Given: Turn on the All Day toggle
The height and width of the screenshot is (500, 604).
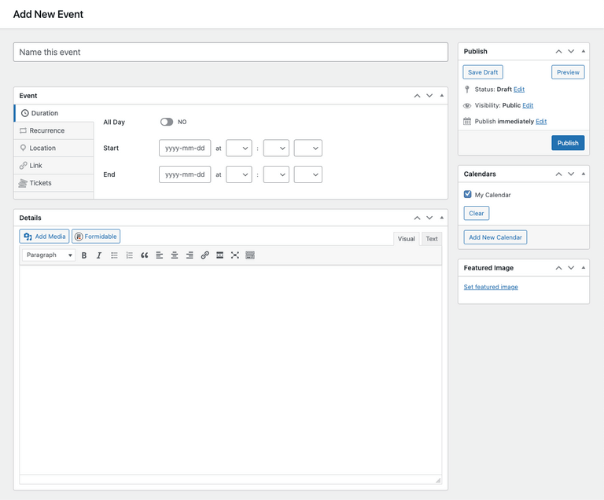Looking at the screenshot, I should pyautogui.click(x=166, y=122).
